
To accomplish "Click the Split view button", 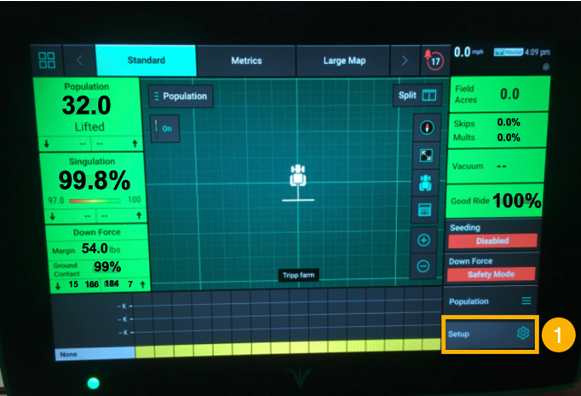I will [417, 96].
